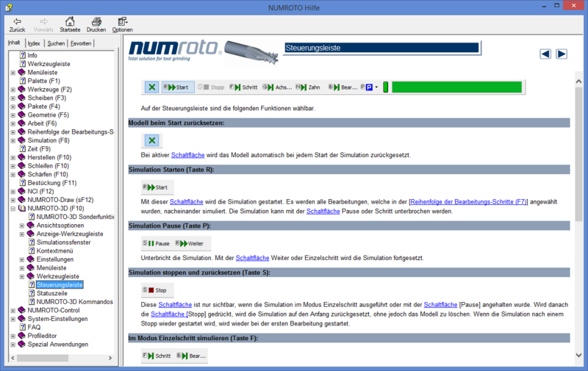Image resolution: width=588 pixels, height=371 pixels.
Task: Open the Favoriten tab
Action: click(x=81, y=43)
